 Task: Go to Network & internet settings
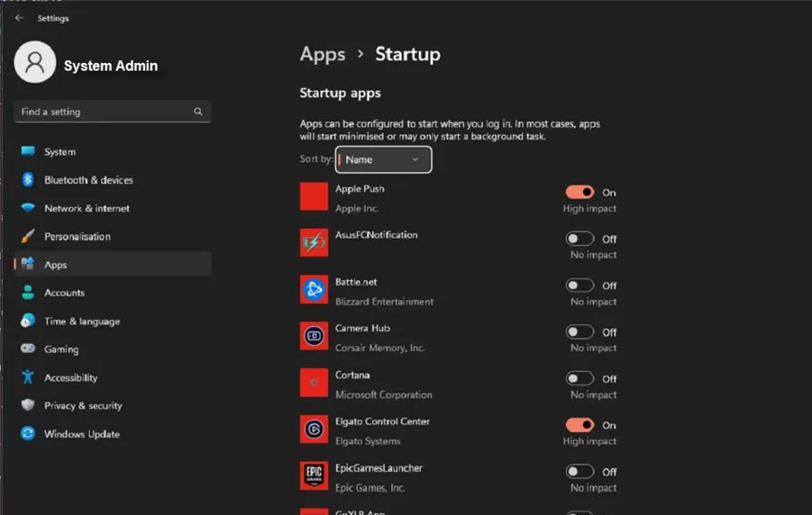pyautogui.click(x=113, y=208)
